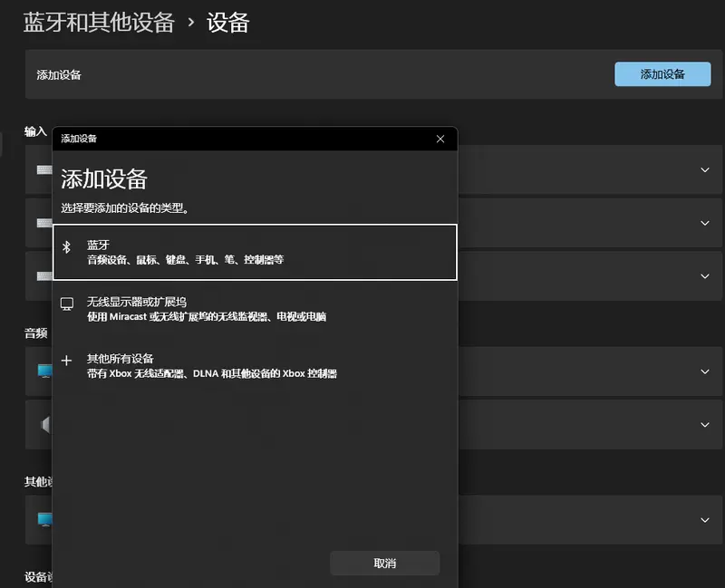Click the speaker icon in 音频 section
The image size is (725, 588).
click(45, 424)
